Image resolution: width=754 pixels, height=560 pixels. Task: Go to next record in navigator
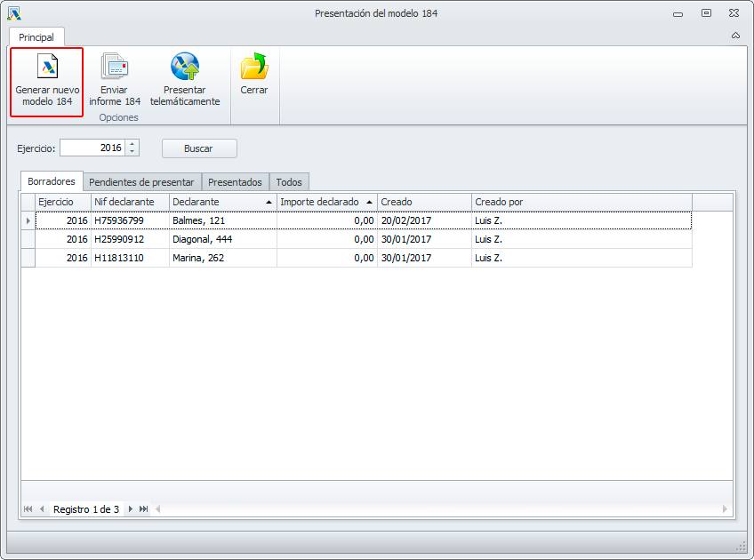click(x=131, y=509)
